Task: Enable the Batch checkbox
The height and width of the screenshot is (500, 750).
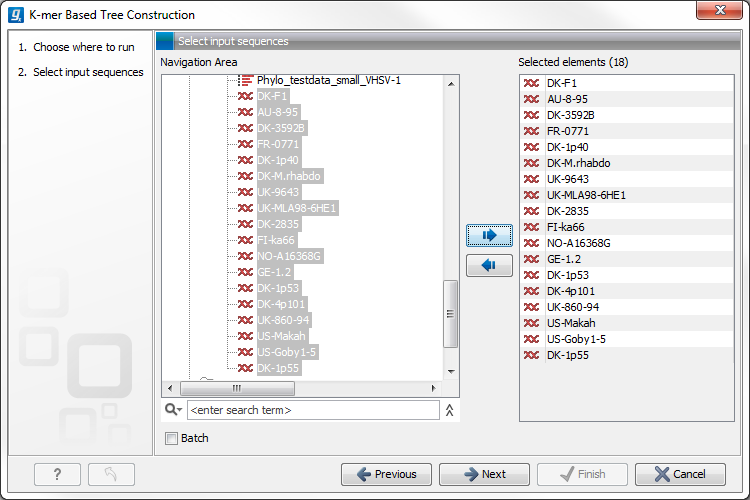Action: pos(171,438)
